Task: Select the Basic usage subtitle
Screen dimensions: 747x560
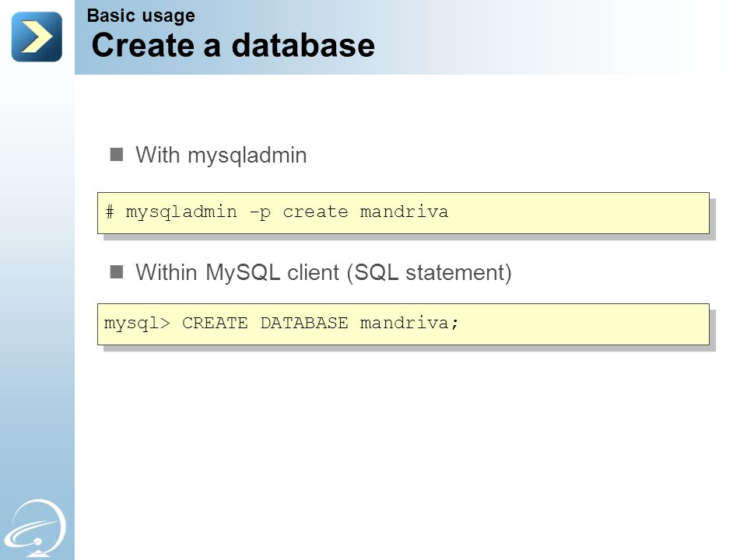Action: pyautogui.click(x=141, y=16)
